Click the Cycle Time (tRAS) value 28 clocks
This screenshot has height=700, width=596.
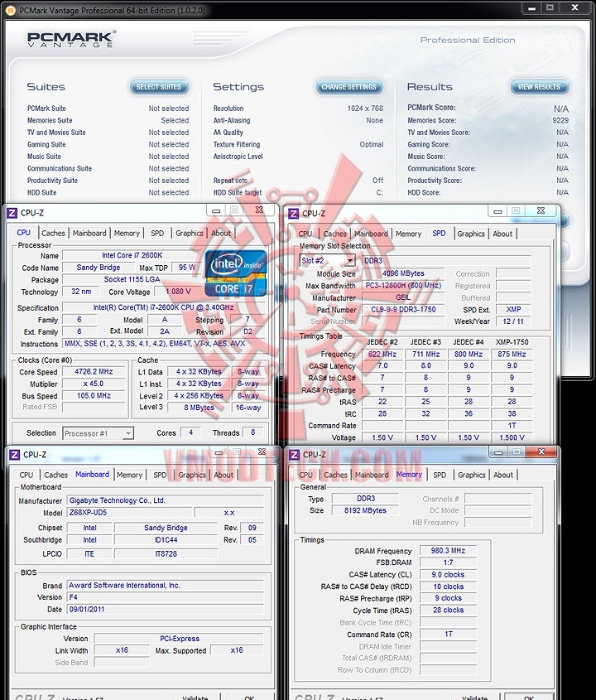click(x=448, y=610)
